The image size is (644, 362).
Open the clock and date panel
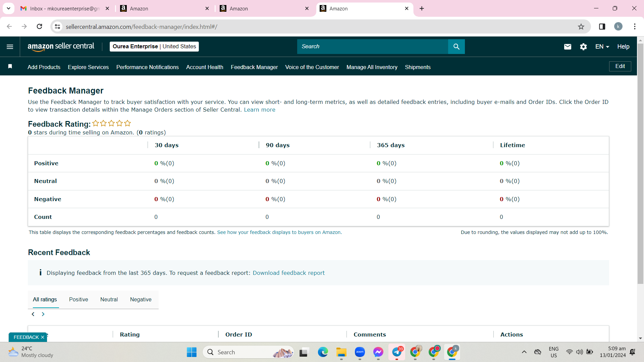pyautogui.click(x=613, y=352)
